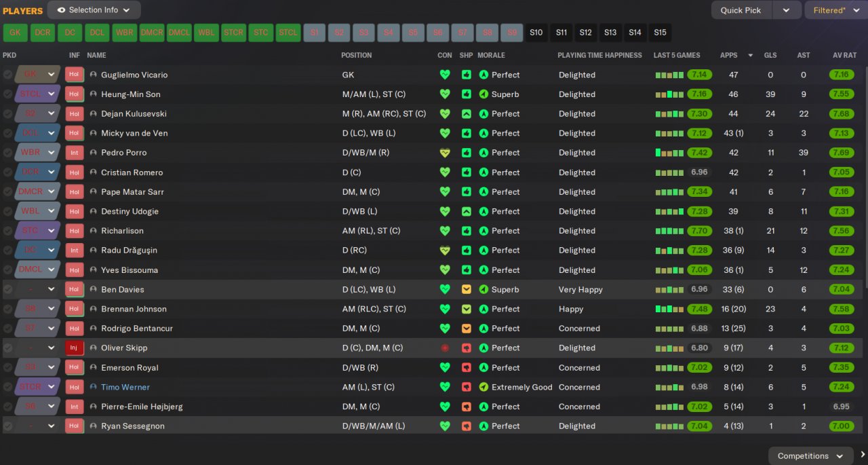Click the Hol info badge for Guglielmo Vicario
The image size is (868, 465).
74,75
